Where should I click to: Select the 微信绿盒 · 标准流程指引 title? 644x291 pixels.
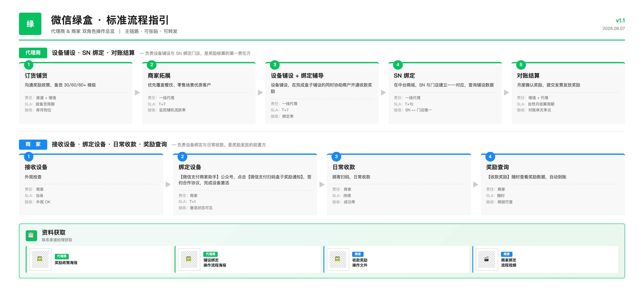(110, 20)
